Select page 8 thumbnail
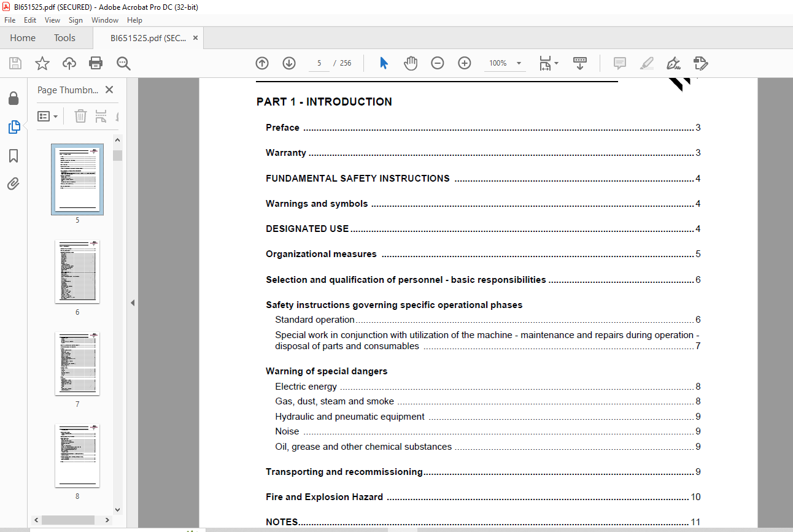This screenshot has height=532, width=793. tap(77, 456)
